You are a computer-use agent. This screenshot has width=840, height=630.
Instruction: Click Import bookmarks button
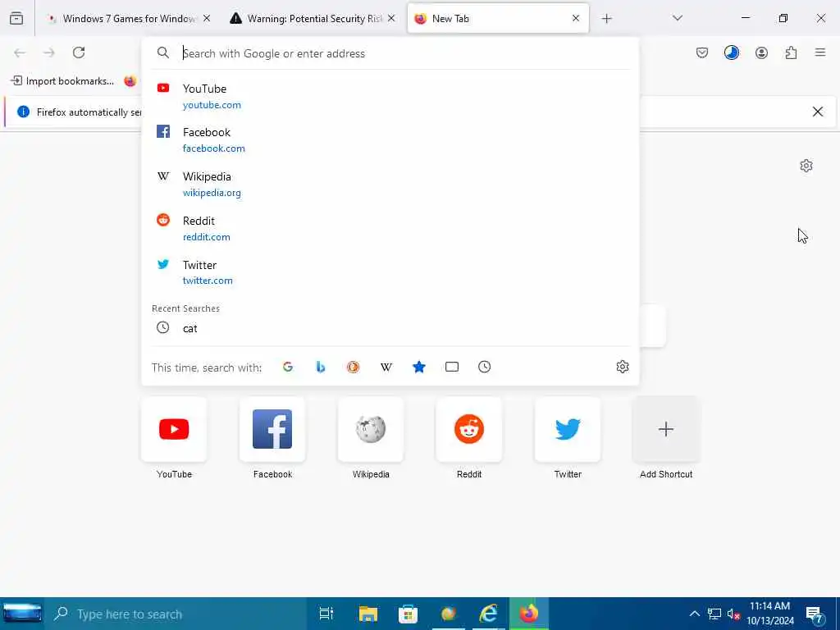[x=62, y=81]
